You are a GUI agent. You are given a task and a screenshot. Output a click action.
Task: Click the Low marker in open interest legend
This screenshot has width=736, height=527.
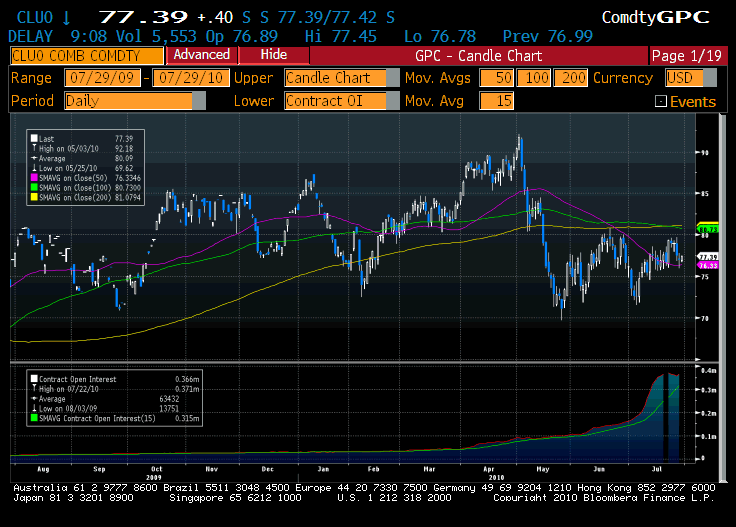(34, 407)
